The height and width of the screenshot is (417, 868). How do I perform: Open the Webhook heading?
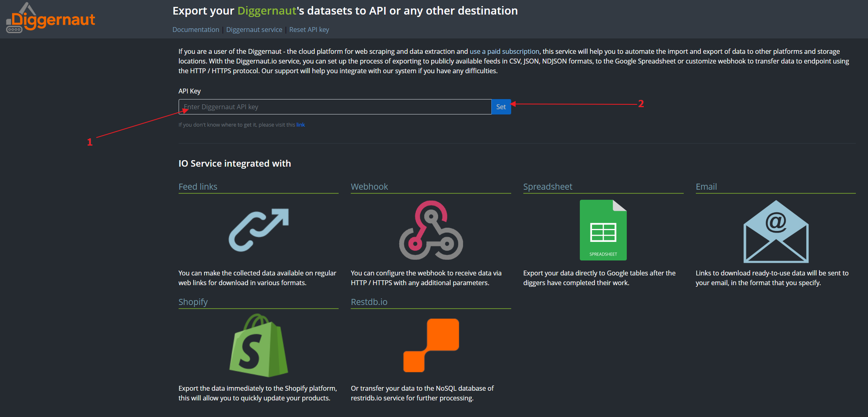pyautogui.click(x=369, y=186)
